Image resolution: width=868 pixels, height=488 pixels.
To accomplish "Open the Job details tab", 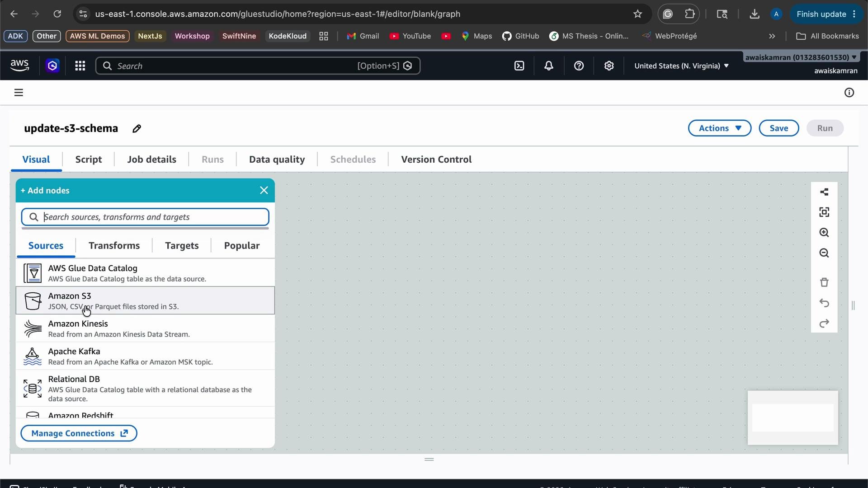I will pos(152,160).
